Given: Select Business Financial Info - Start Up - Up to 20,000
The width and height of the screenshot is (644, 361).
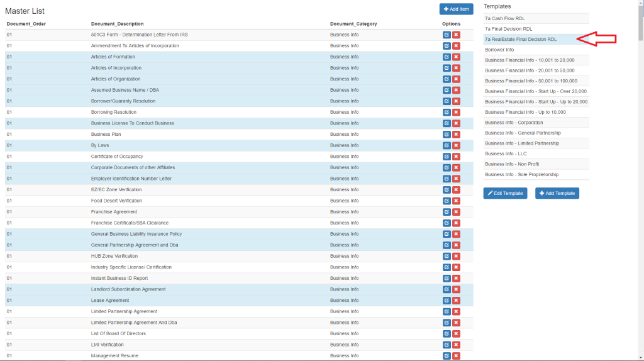Looking at the screenshot, I should pyautogui.click(x=536, y=102).
